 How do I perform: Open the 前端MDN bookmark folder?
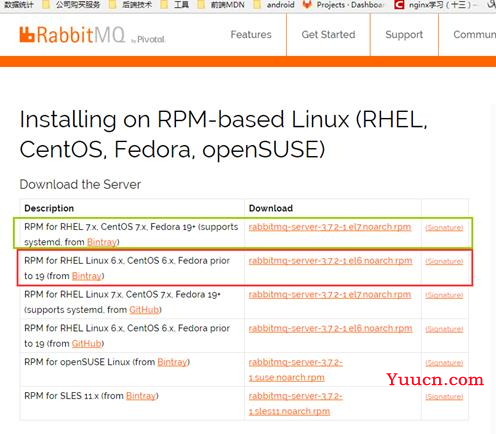point(222,5)
